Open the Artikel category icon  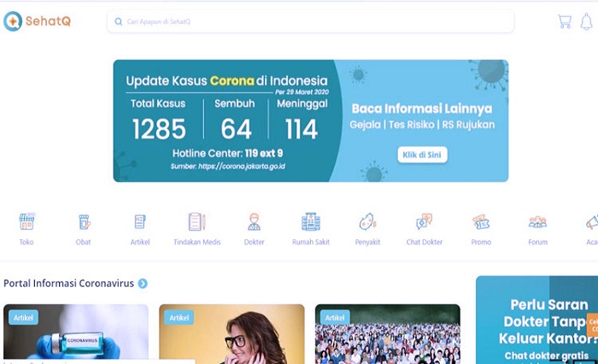pyautogui.click(x=140, y=223)
